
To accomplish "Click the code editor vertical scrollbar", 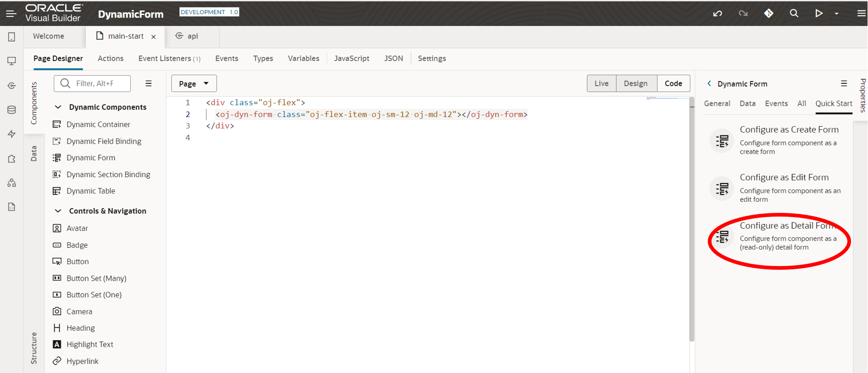I will click(692, 220).
